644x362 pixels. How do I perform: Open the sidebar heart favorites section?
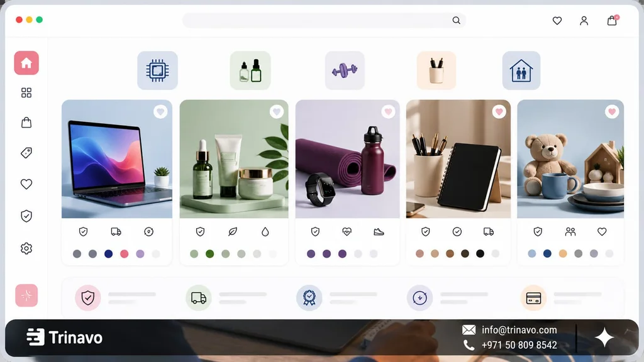coord(26,184)
